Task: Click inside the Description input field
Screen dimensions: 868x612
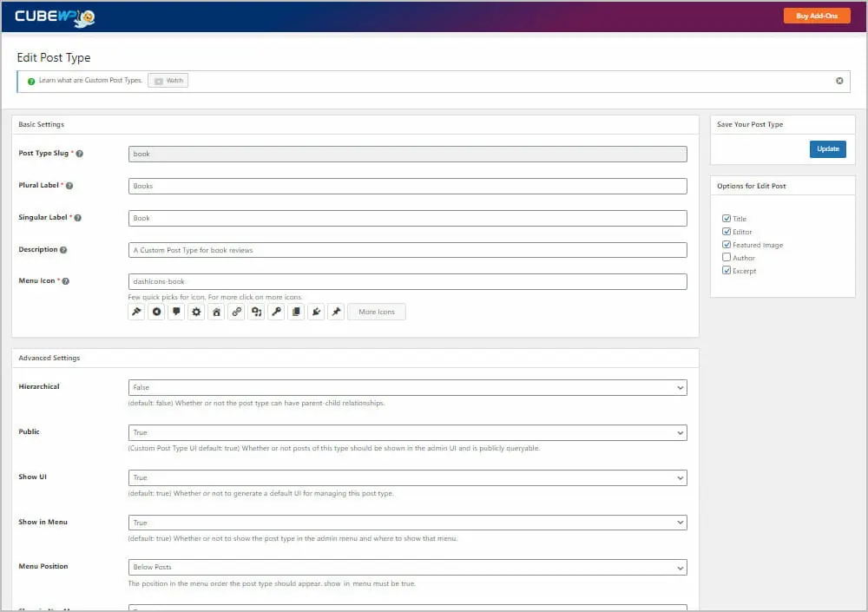Action: click(405, 249)
